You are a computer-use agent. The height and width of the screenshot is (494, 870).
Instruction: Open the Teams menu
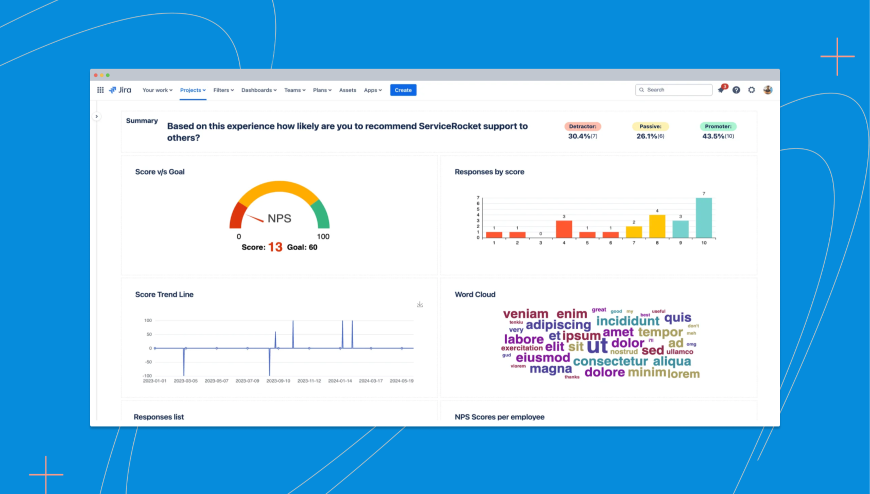point(295,90)
